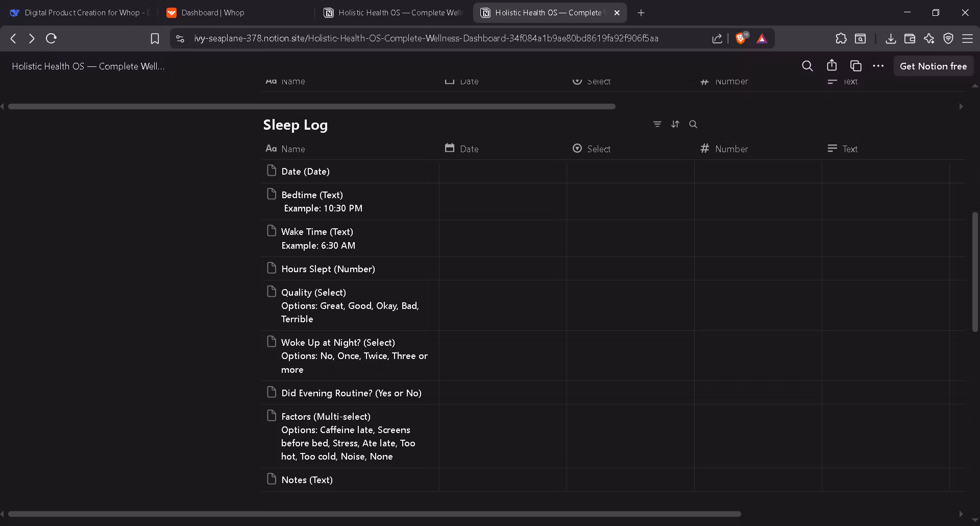Screen dimensions: 980x526
Task: Close the active Holistic Health OS tab
Action: point(617,13)
